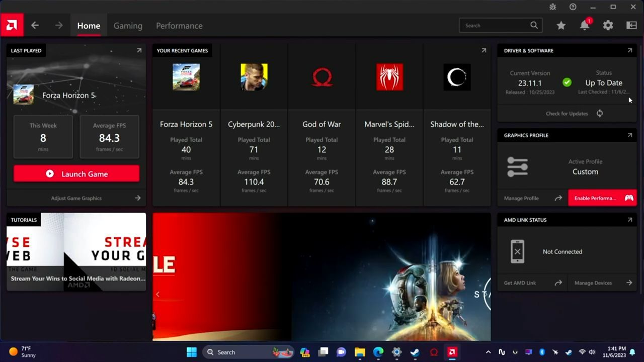Open Manage Profile
This screenshot has height=362, width=644.
(532, 198)
